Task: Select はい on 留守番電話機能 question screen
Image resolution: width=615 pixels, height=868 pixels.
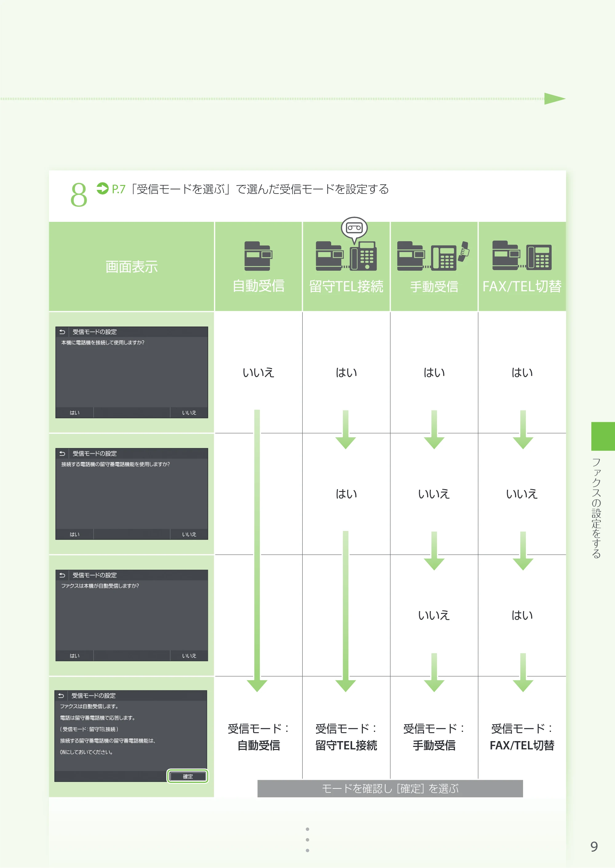Action: click(75, 534)
